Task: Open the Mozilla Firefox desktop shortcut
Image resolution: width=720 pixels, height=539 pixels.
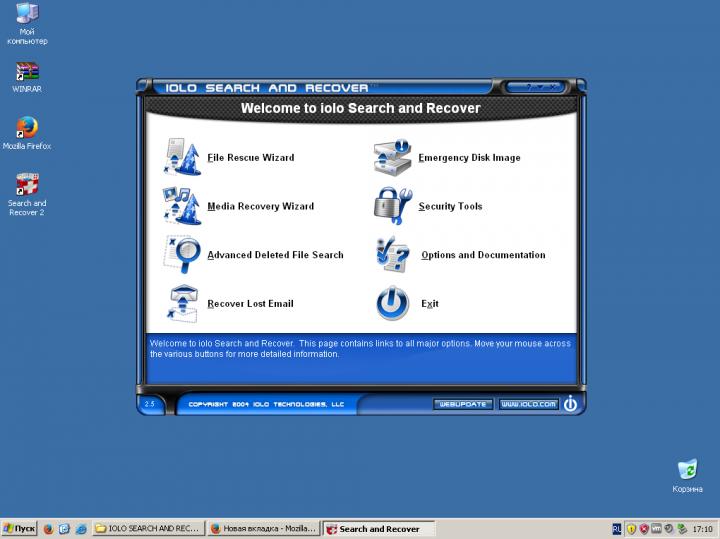Action: (27, 129)
